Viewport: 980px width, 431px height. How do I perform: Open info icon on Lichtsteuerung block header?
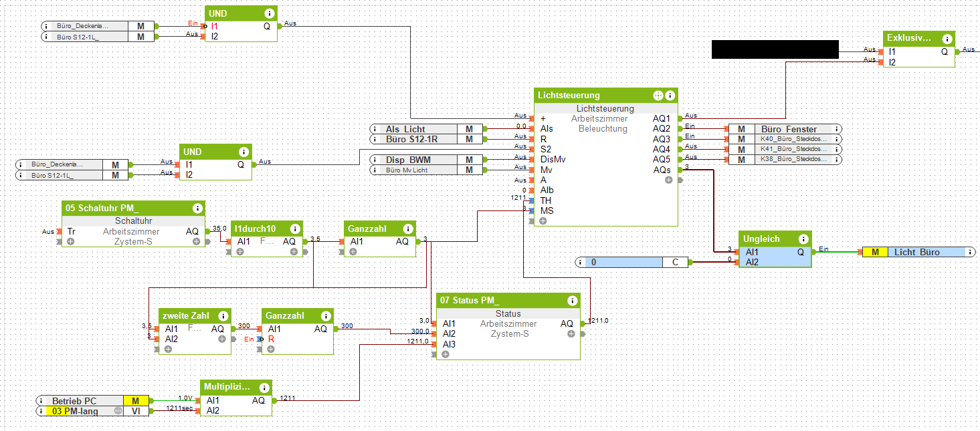[670, 96]
